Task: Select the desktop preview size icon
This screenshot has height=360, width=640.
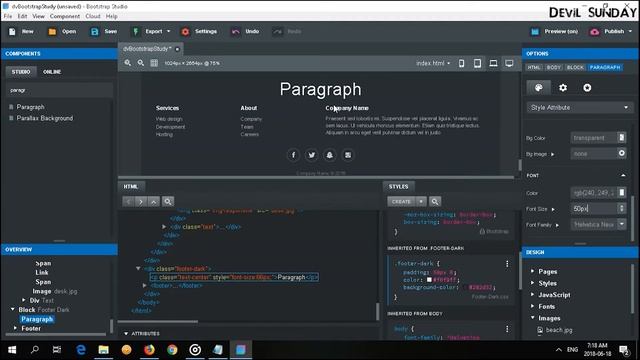Action: coord(509,63)
